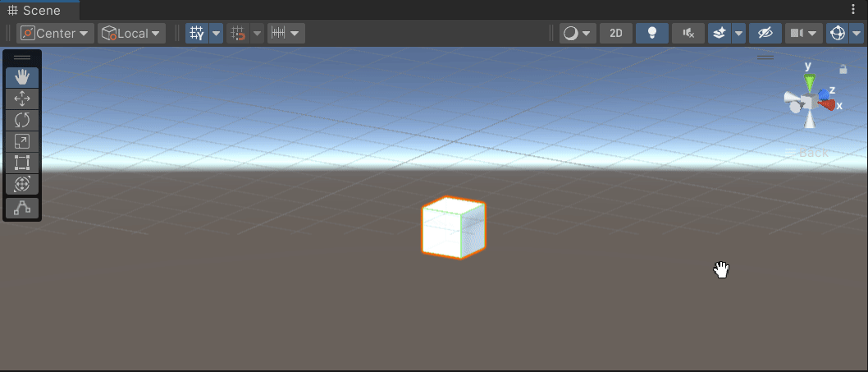This screenshot has width=868, height=372.
Task: Expand the Gizmos dropdown arrow
Action: pyautogui.click(x=855, y=34)
